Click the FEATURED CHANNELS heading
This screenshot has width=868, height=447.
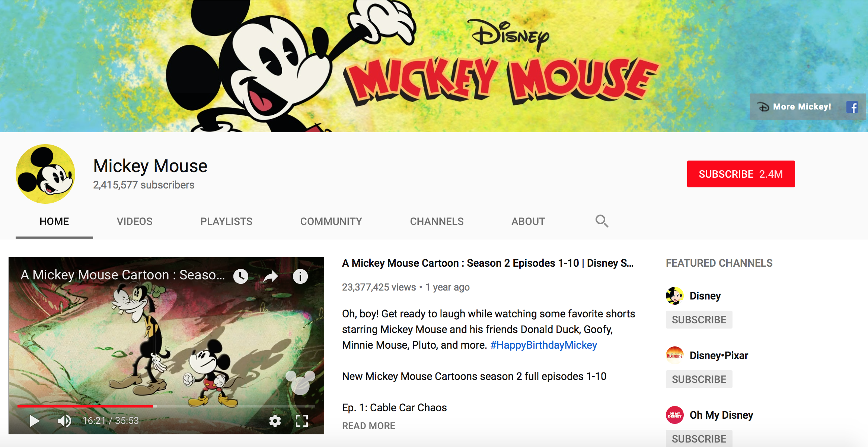click(x=719, y=263)
